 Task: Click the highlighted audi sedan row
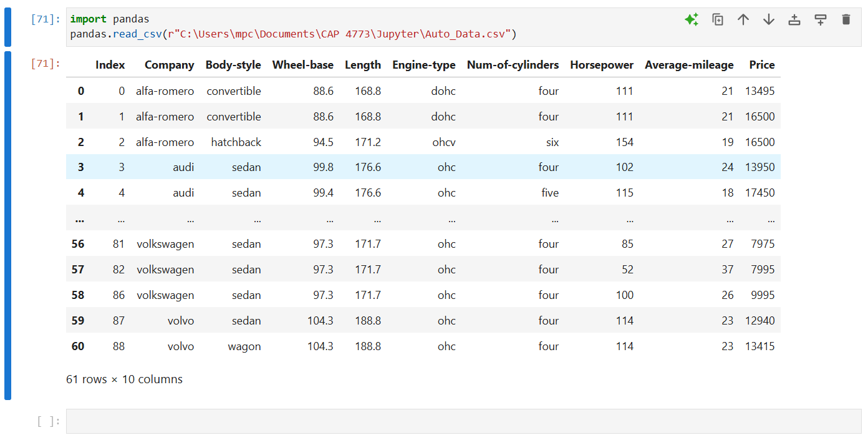374,167
